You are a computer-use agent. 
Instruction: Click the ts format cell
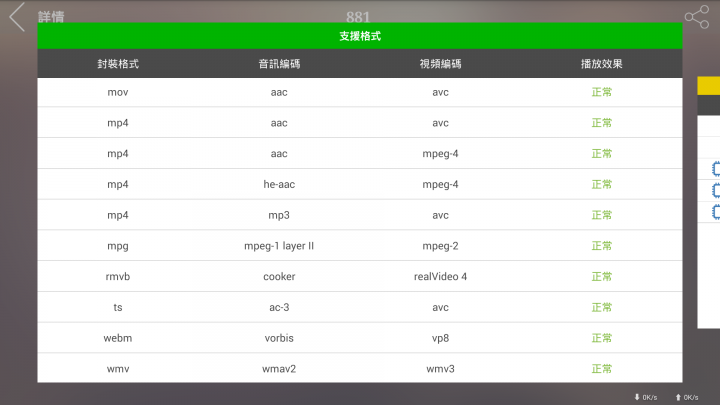[118, 308]
